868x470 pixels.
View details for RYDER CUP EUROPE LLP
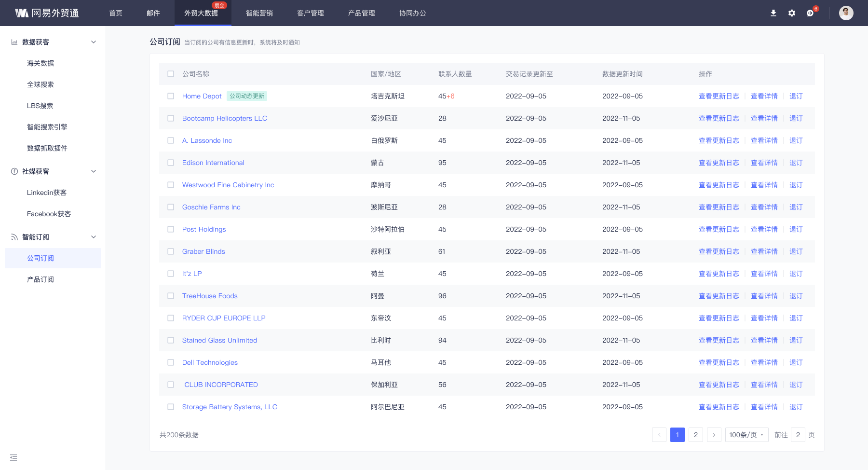tap(764, 318)
